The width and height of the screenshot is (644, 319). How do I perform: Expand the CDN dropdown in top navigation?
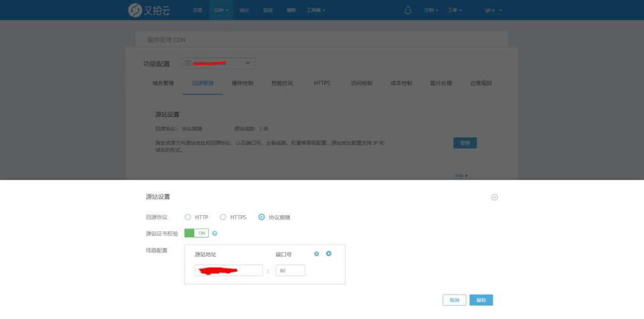[221, 10]
